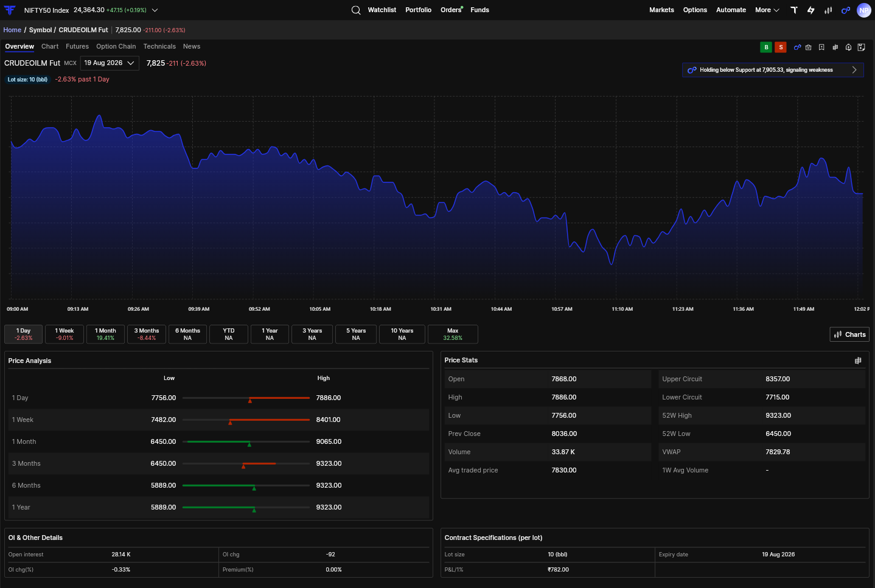The height and width of the screenshot is (588, 875).
Task: Open the 19 Aug 2026 expiry dropdown
Action: coord(110,63)
